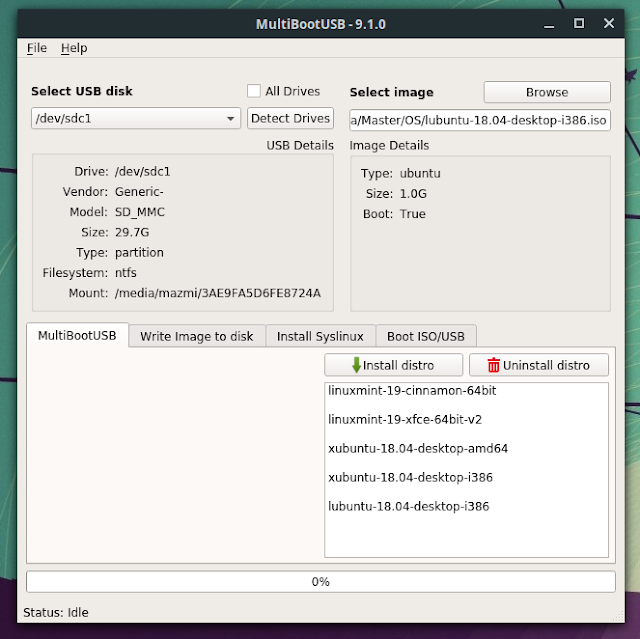Viewport: 640px width, 639px height.
Task: Switch to Write Image to disk tab
Action: point(197,336)
